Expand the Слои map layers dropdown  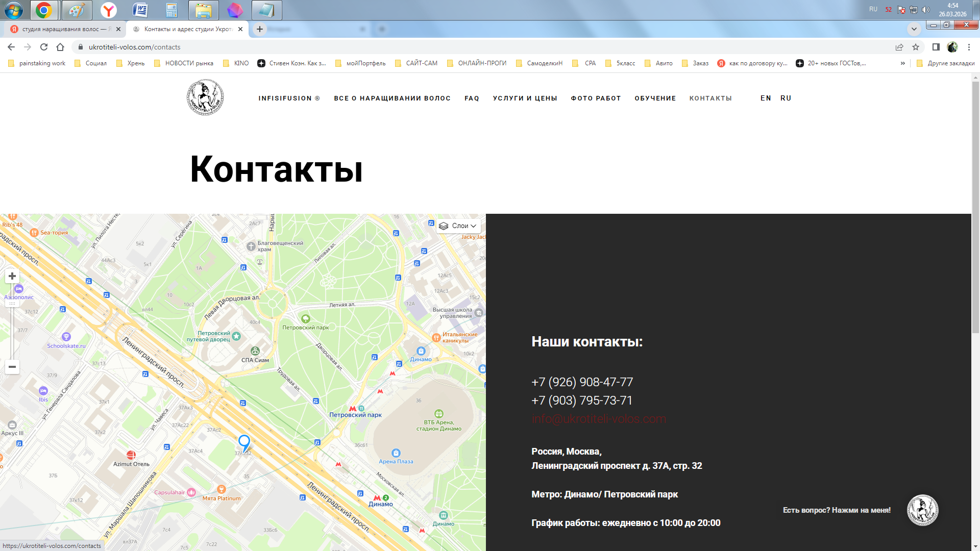(x=458, y=226)
